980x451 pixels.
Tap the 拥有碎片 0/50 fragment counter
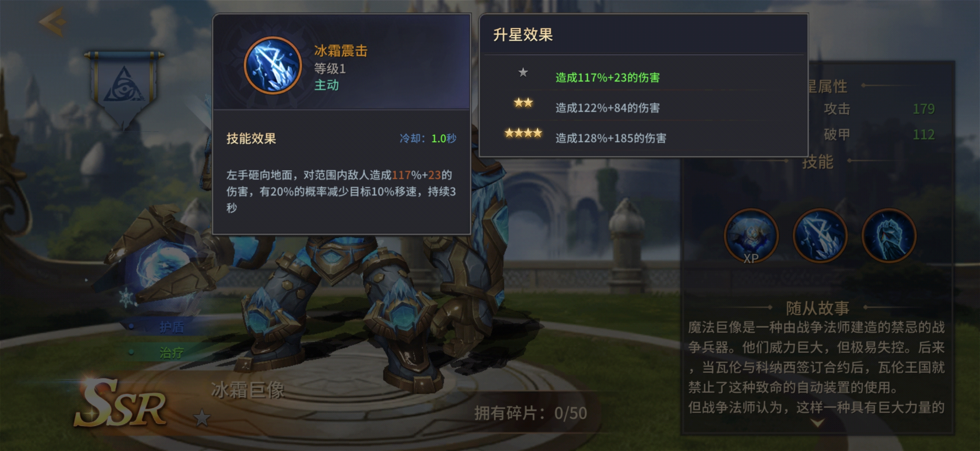coord(531,413)
